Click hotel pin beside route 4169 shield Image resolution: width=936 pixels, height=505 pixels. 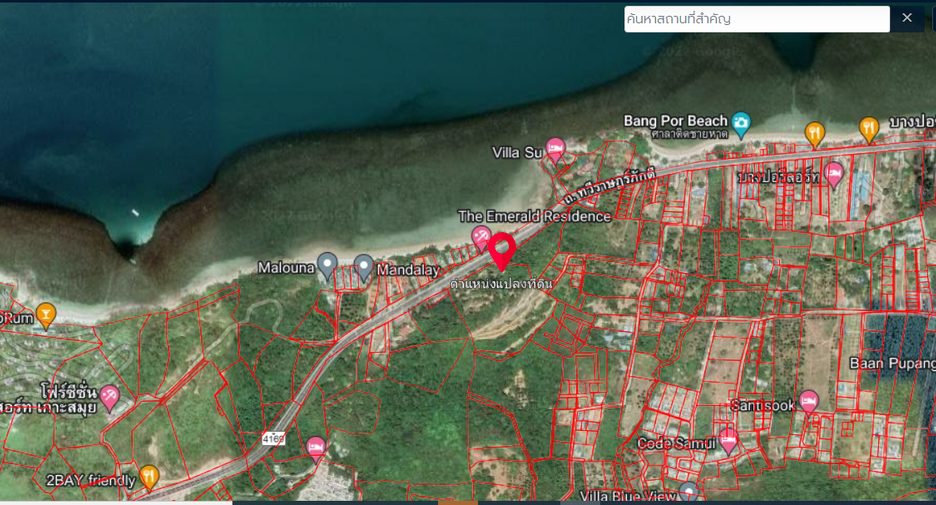pos(316,449)
